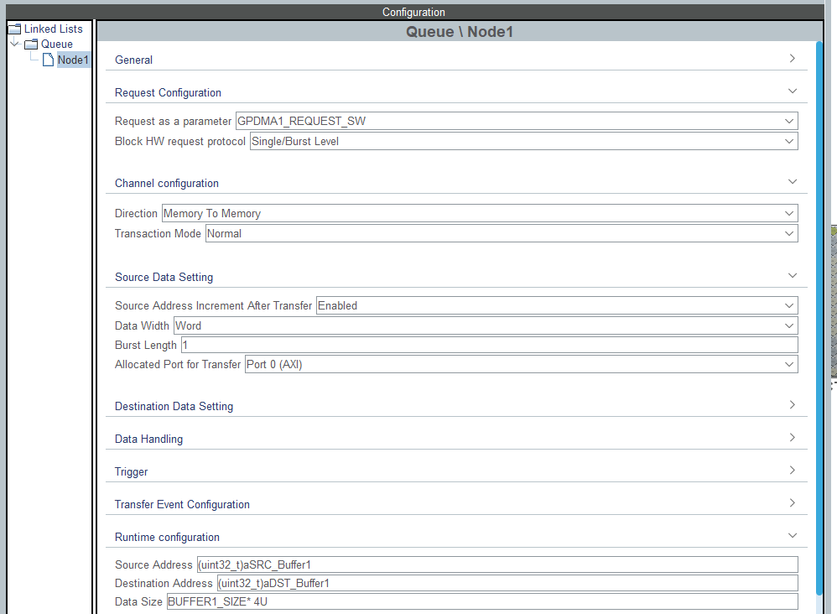Click the Linked Lists root icon
837x614 pixels.
pos(15,29)
